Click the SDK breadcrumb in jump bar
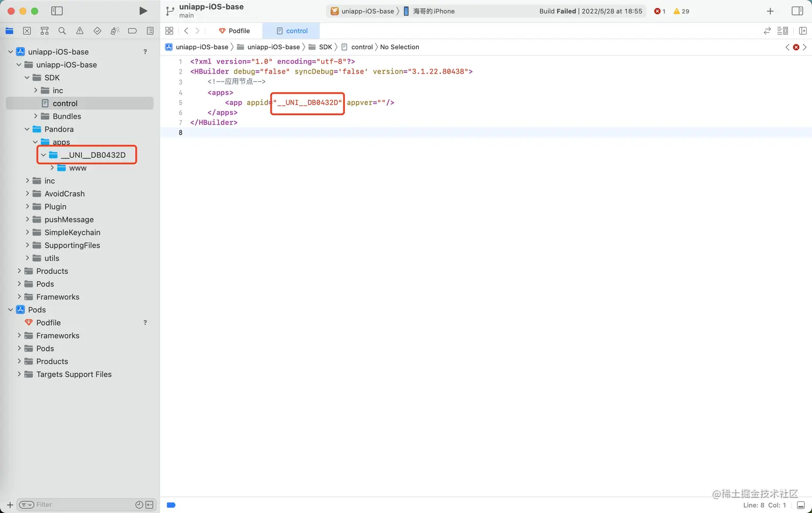The width and height of the screenshot is (812, 513). point(320,47)
